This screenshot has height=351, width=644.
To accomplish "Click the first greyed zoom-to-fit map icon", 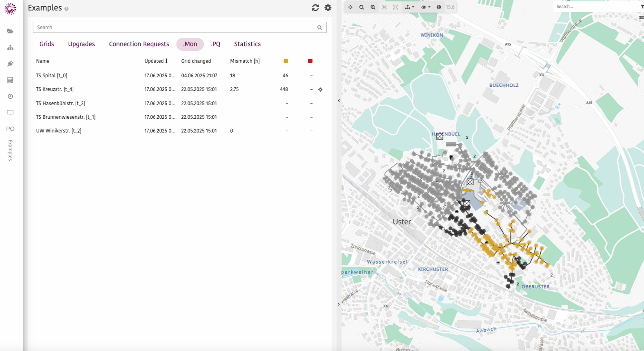I will (384, 7).
